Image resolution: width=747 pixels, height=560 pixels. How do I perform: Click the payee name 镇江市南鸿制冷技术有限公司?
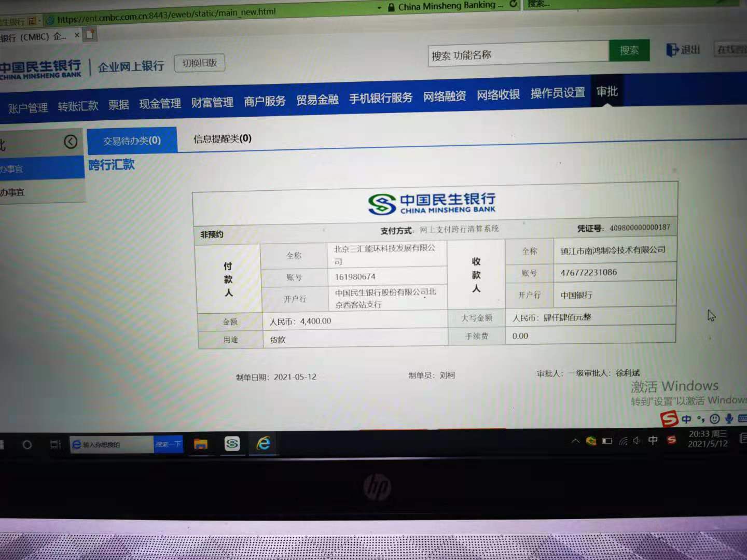613,250
